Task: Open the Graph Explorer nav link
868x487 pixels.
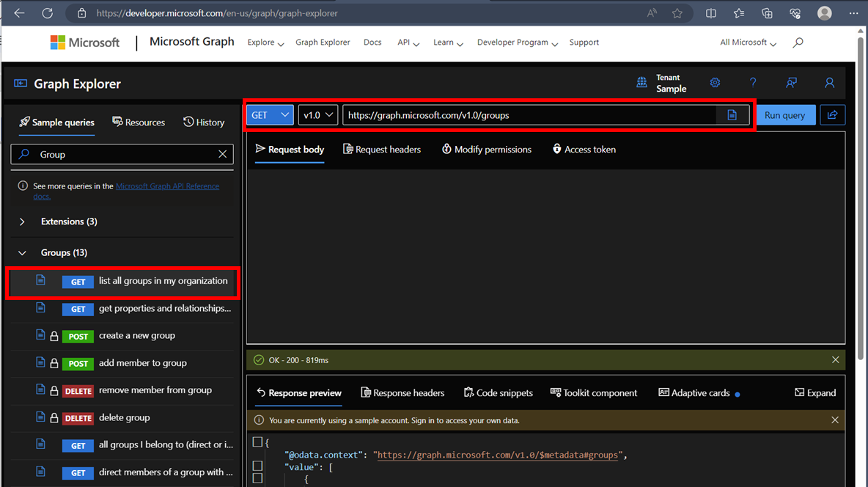Action: click(x=323, y=43)
